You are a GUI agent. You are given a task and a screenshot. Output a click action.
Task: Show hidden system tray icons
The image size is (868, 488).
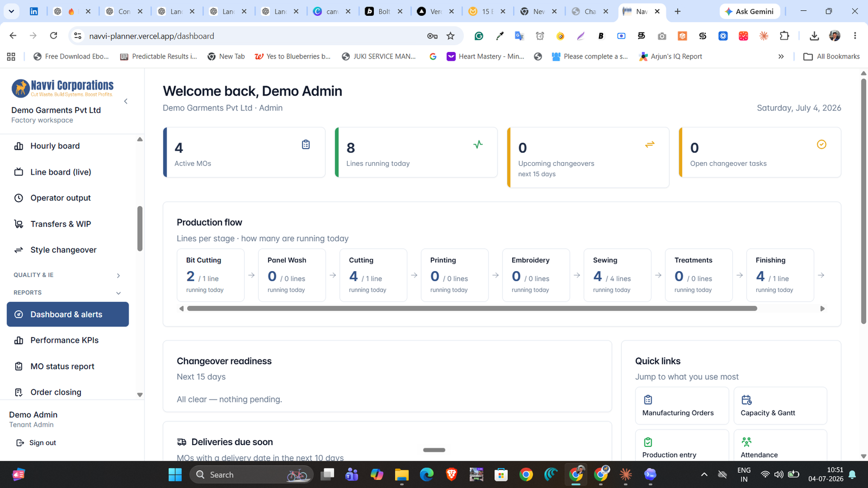[x=704, y=475]
